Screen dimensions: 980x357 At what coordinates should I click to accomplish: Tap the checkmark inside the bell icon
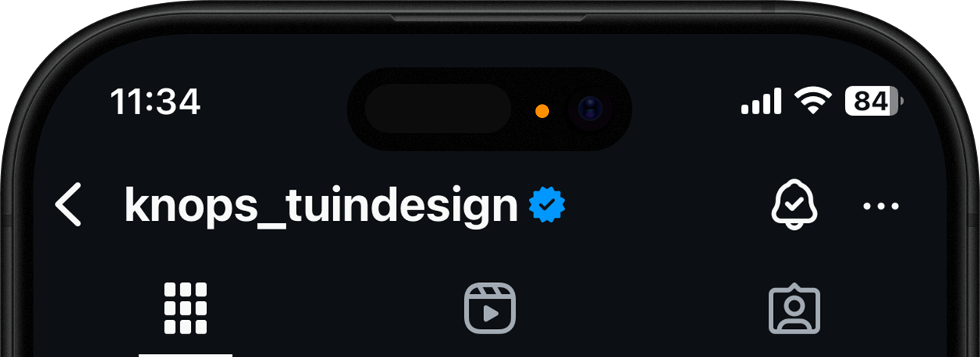point(794,204)
